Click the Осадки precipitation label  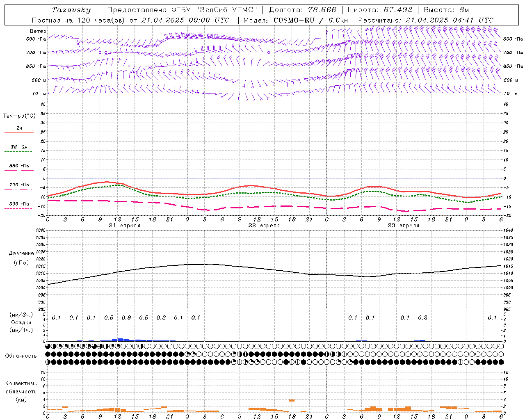(x=21, y=322)
